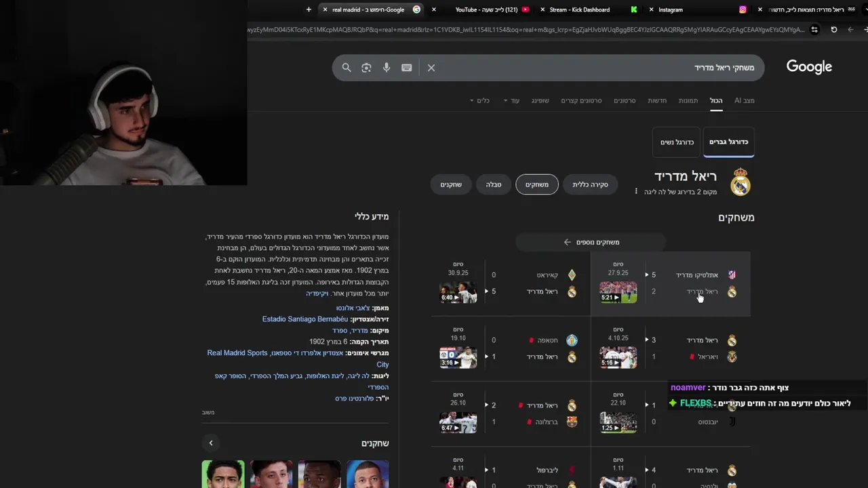Select the שחקנים chip
This screenshot has height=488, width=868.
pos(451,184)
